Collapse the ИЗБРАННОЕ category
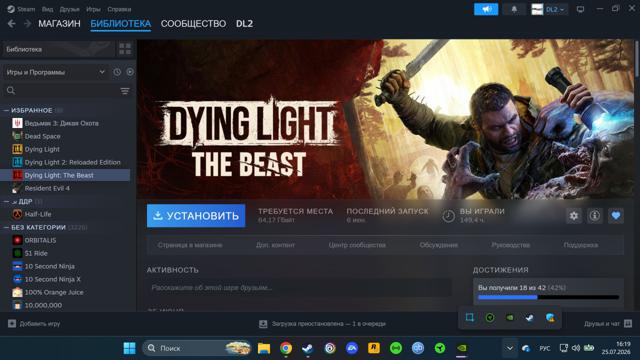Viewport: 640px width, 360px height. click(x=6, y=110)
